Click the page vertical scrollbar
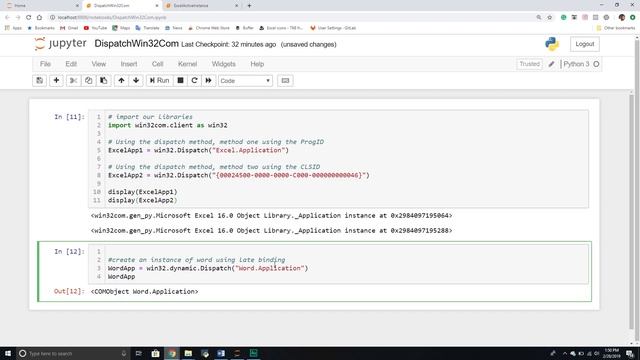 click(x=632, y=212)
